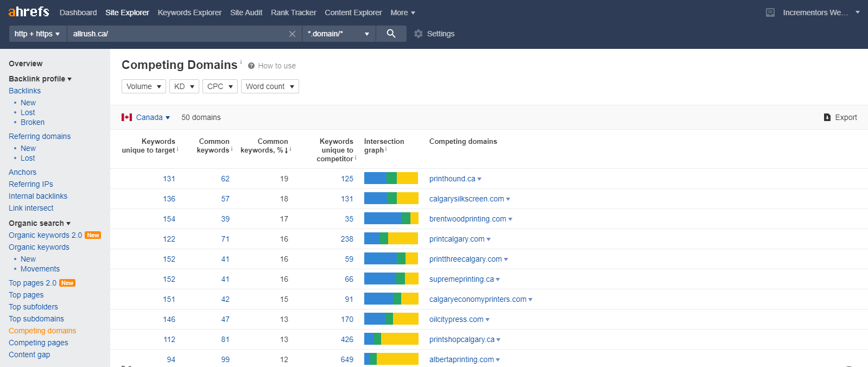
Task: Open the supremeprinting.ca domain link
Action: (x=461, y=279)
